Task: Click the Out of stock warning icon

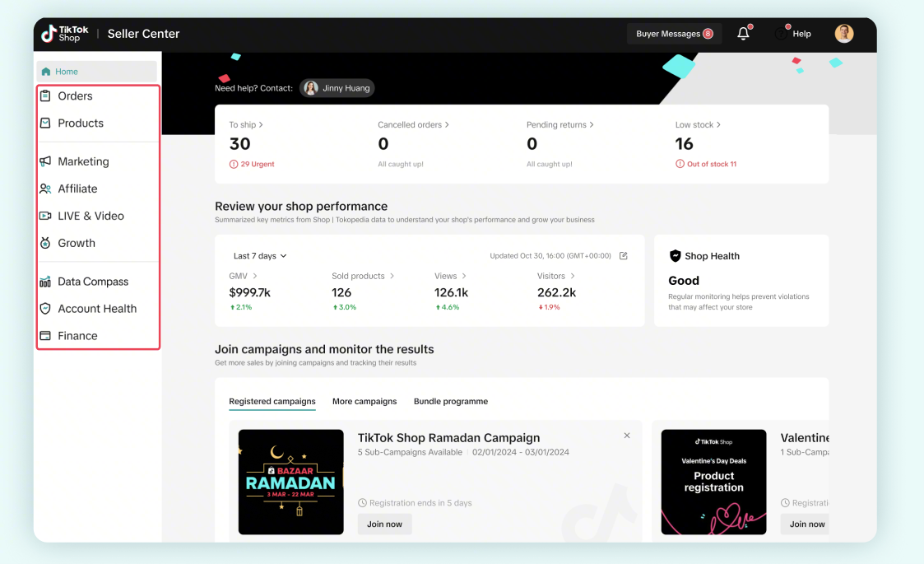Action: [x=680, y=164]
